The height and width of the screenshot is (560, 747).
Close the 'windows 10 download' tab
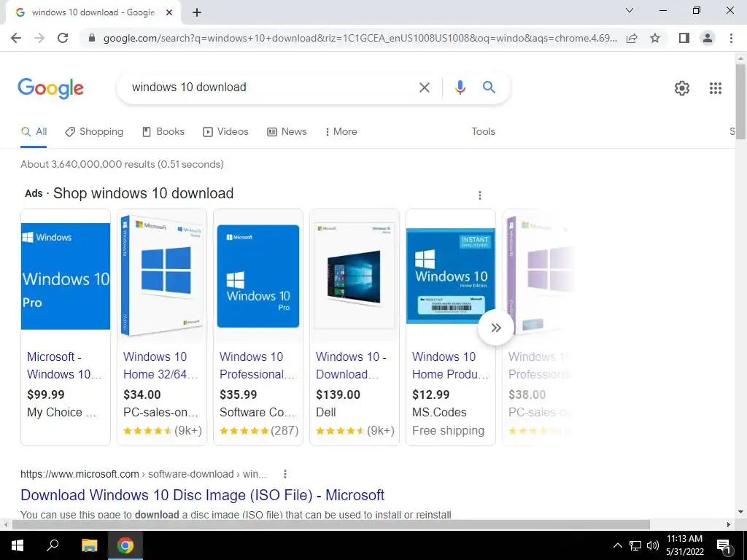click(x=169, y=13)
